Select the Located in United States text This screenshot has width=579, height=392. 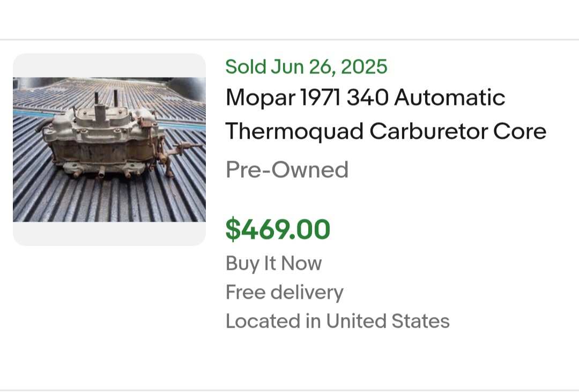coord(338,321)
